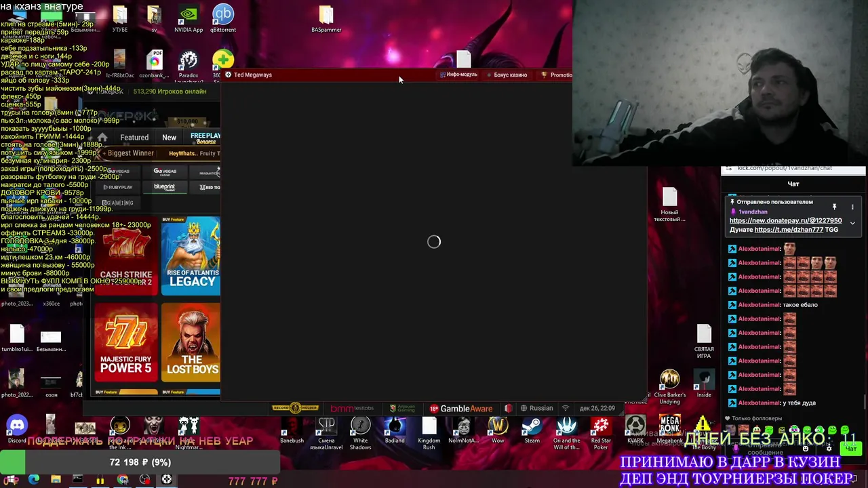Viewport: 868px width, 488px height.
Task: Launch Red Star Poker desktop shortcut
Action: click(601, 432)
